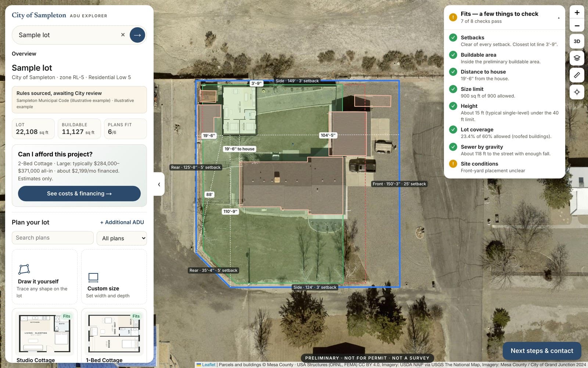The width and height of the screenshot is (588, 368).
Task: Open the All plans dropdown
Action: 122,238
